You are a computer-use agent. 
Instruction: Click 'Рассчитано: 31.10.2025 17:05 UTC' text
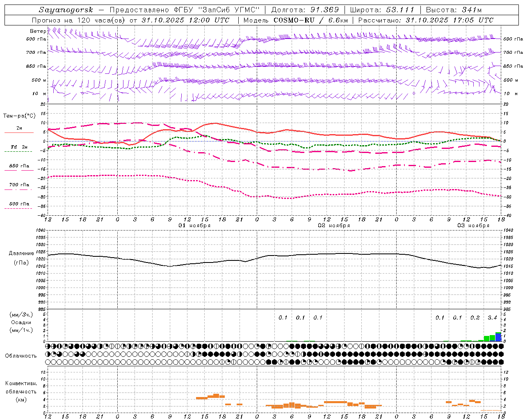click(x=426, y=20)
